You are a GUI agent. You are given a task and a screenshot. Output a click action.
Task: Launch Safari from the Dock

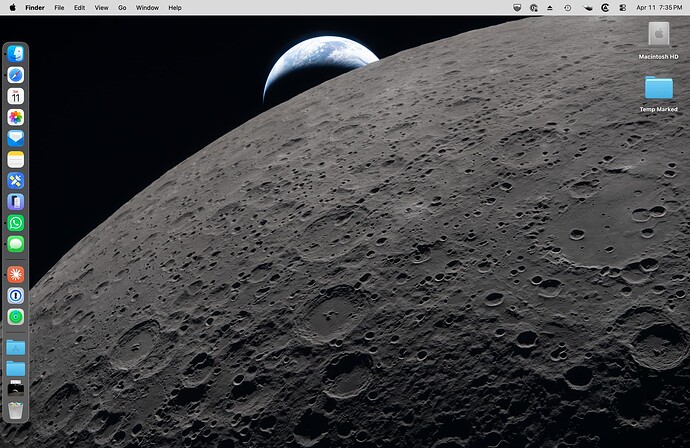click(15, 75)
